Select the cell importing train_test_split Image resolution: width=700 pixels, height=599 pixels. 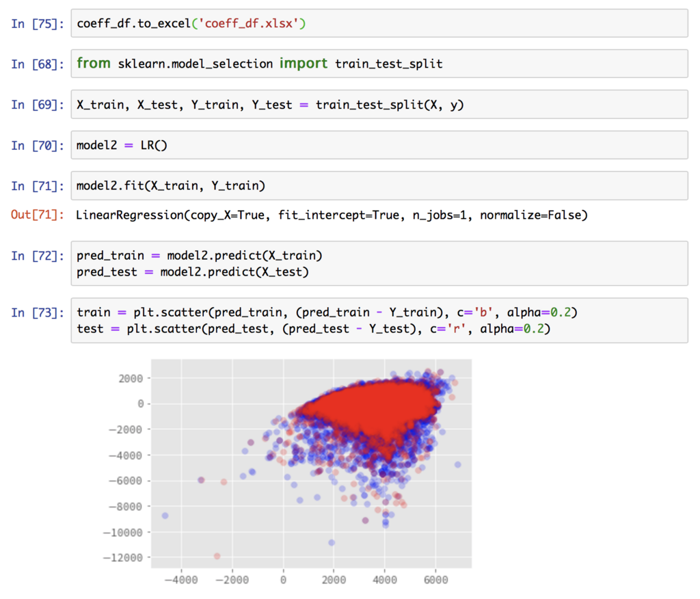tap(379, 64)
